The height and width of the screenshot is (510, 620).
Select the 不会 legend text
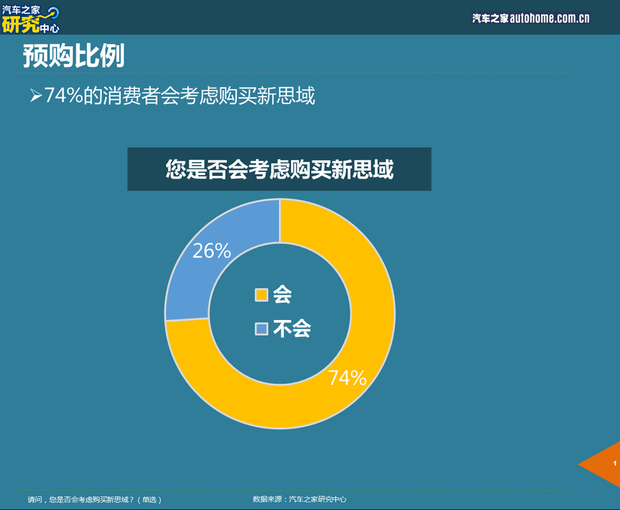(x=291, y=329)
